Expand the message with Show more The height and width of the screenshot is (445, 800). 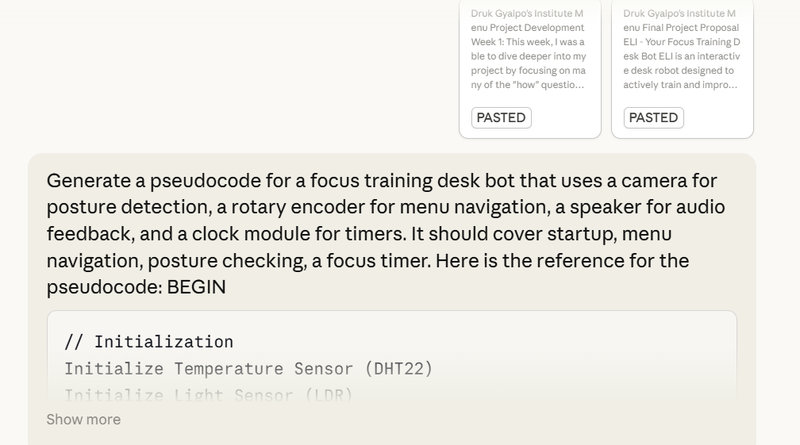(83, 419)
